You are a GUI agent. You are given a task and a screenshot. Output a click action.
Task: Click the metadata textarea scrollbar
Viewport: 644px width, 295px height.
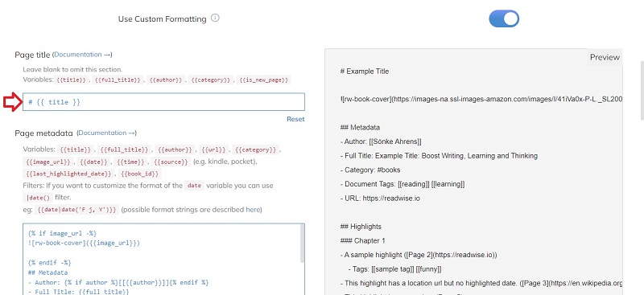coord(303,244)
